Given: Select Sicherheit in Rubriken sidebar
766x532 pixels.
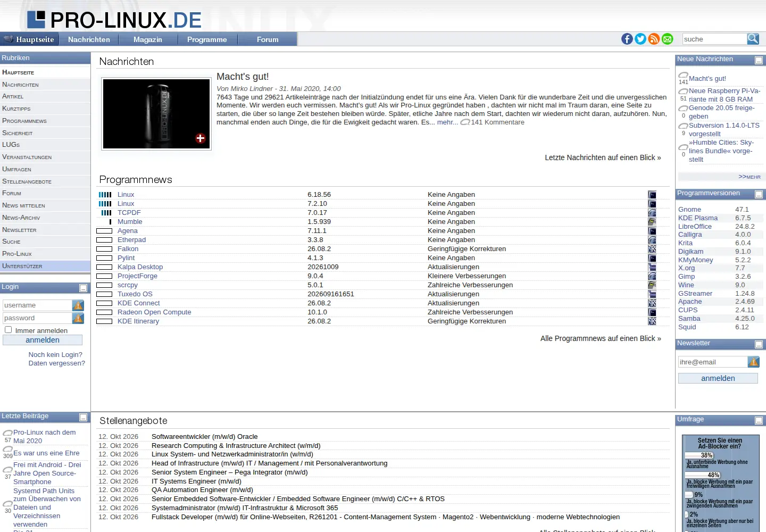Looking at the screenshot, I should [45, 133].
